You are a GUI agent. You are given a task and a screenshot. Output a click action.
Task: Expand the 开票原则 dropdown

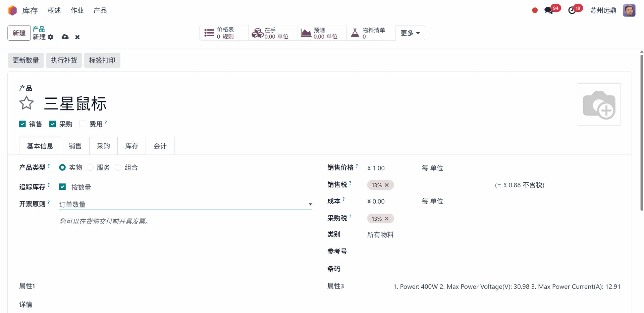pos(310,204)
